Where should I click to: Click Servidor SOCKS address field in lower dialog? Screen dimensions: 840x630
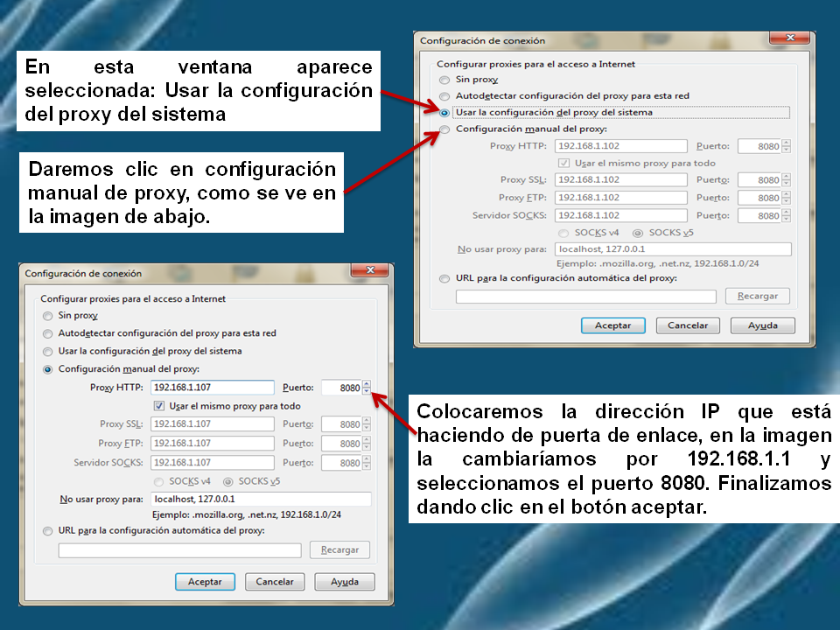(212, 462)
